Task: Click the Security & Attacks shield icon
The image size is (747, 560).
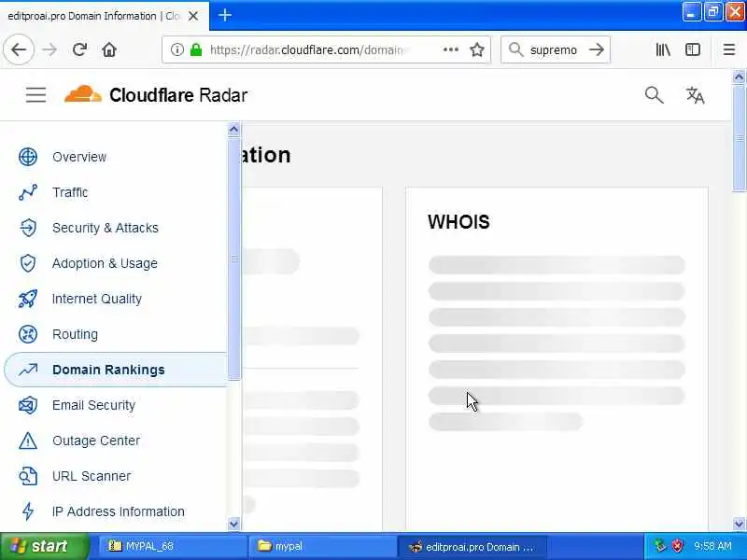Action: point(28,228)
